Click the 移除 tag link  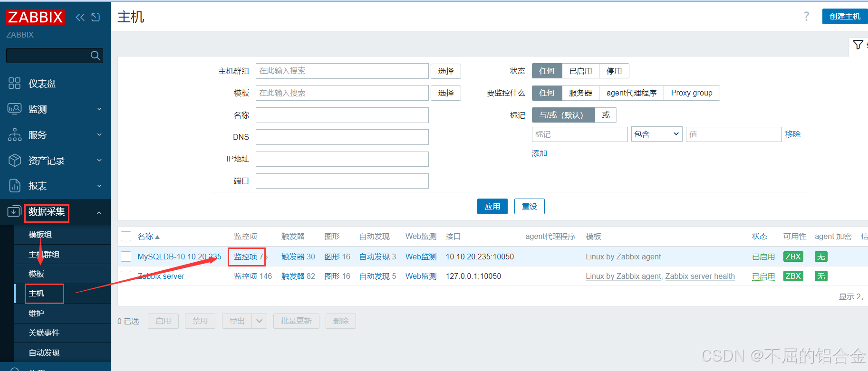pos(793,134)
